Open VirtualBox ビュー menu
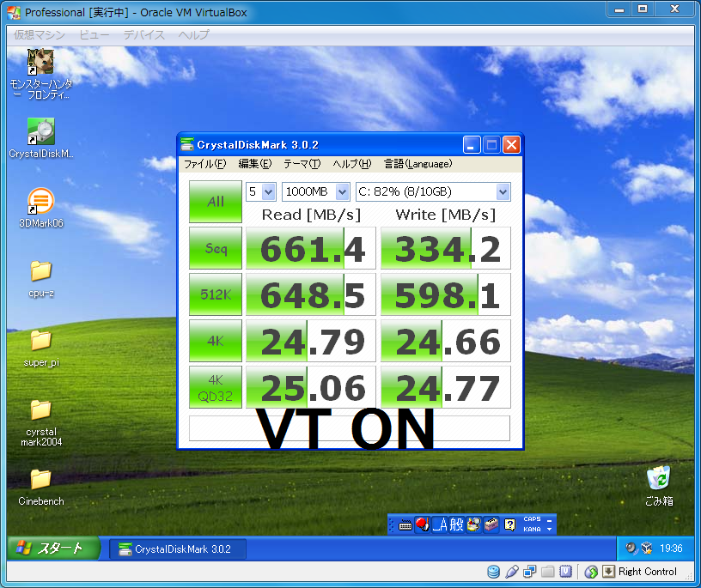This screenshot has height=588, width=701. pyautogui.click(x=94, y=35)
